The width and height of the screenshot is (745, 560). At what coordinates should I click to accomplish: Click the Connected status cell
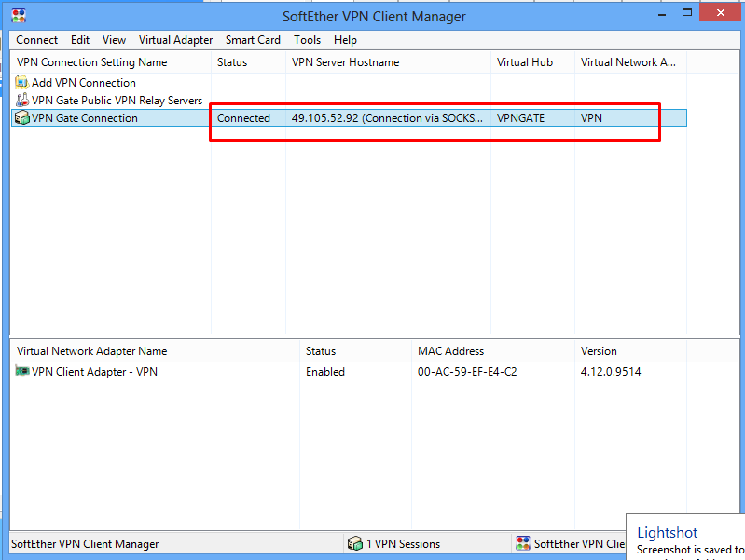coord(243,117)
